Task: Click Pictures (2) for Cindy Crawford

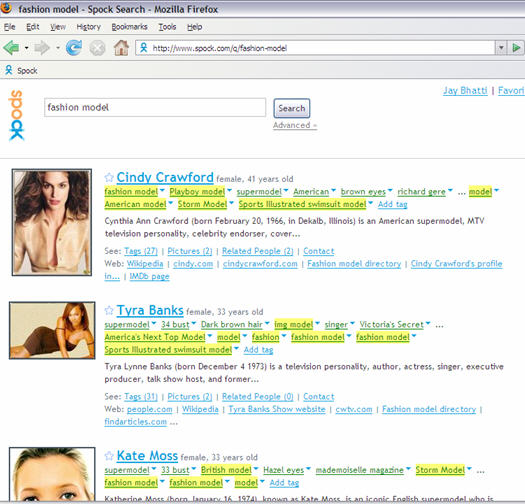Action: (x=190, y=251)
